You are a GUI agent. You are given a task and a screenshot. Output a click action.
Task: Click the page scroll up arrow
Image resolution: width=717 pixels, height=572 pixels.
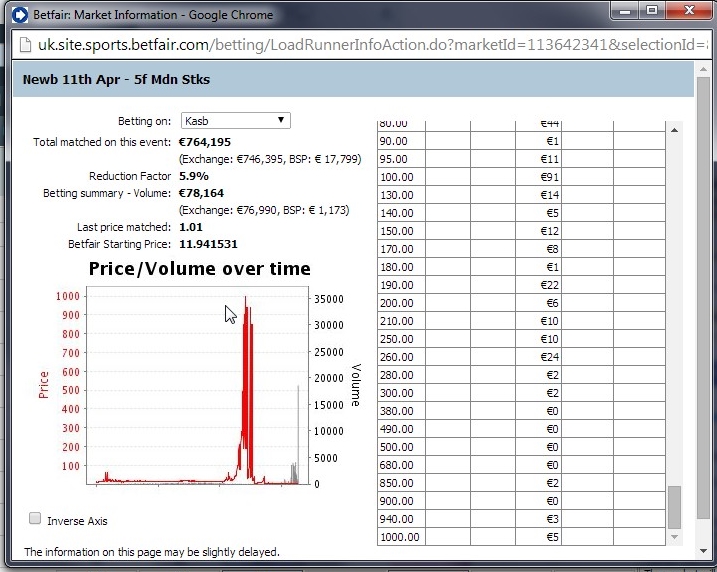point(703,69)
